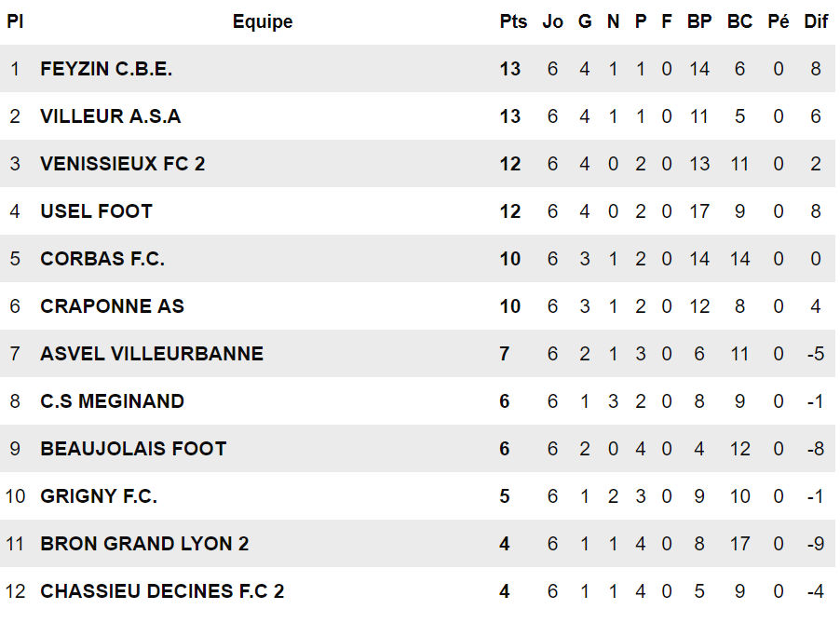Click CHASSIEU DECINES F.C 2 name
The width and height of the screenshot is (840, 623).
point(162,591)
